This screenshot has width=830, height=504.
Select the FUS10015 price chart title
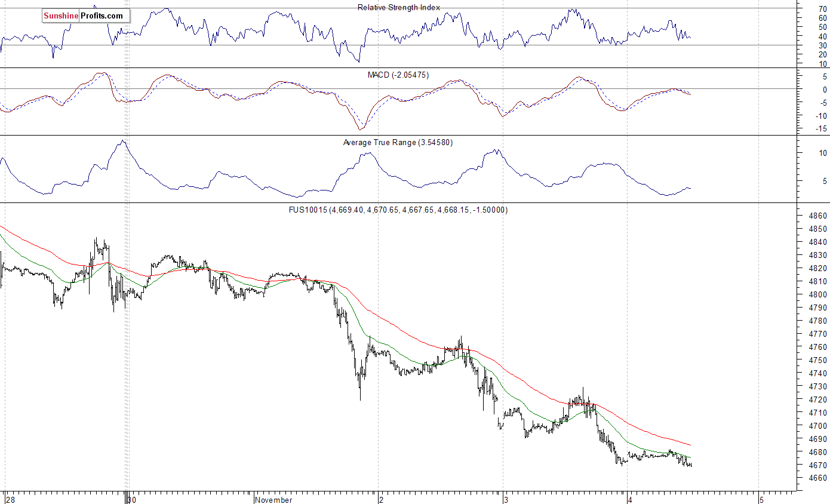(x=398, y=210)
